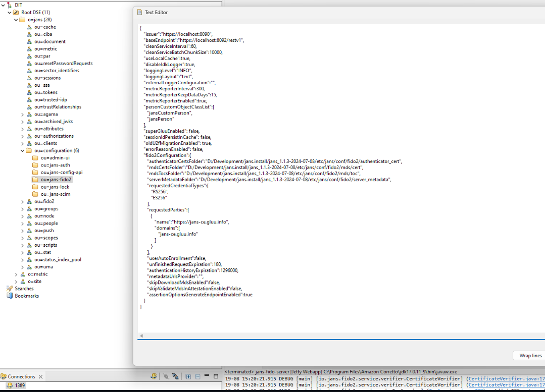
Task: Close the Connections tab
Action: [41, 376]
